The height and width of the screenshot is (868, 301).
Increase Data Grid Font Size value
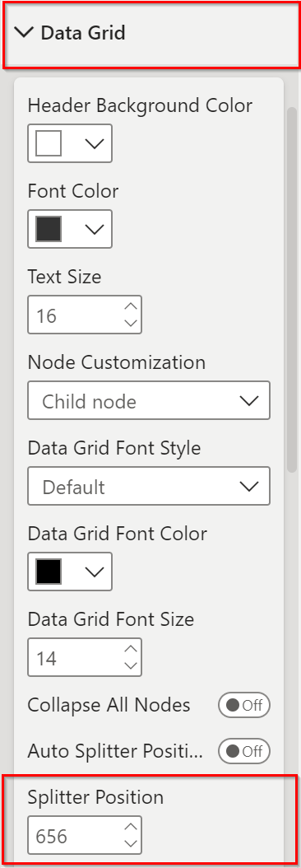[x=131, y=649]
